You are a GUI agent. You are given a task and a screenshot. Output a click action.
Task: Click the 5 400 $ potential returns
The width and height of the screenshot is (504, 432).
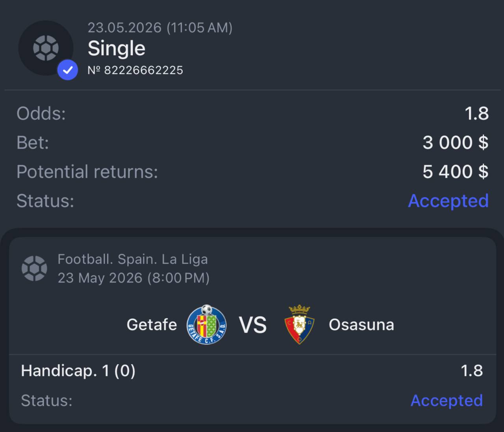(456, 172)
